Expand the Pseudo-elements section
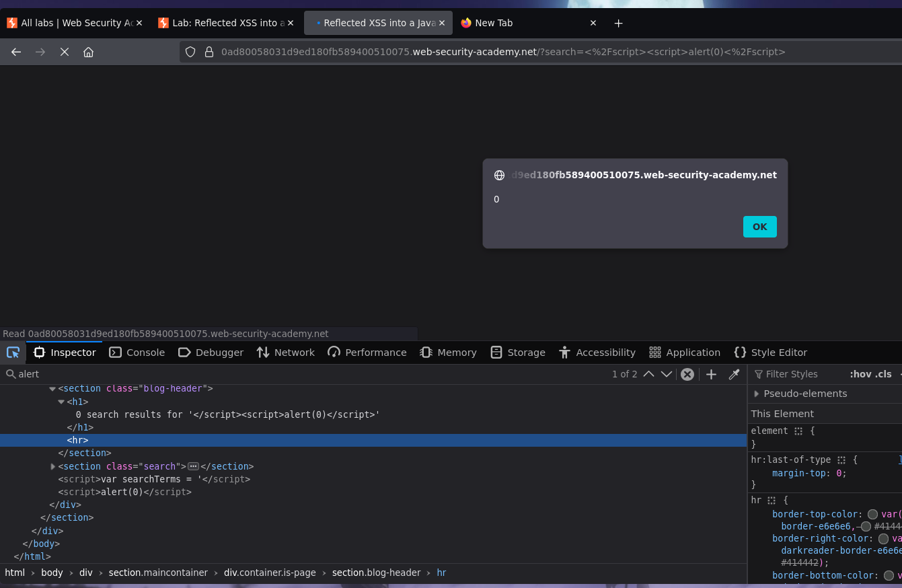This screenshot has width=902, height=588. 756,394
